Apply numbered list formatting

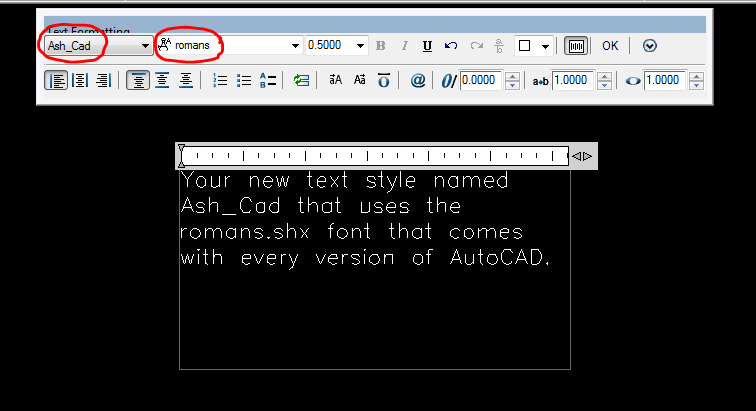tap(220, 80)
